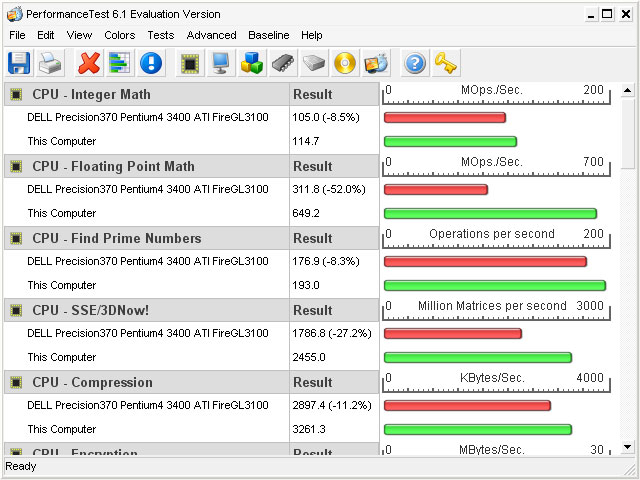
Task: Click the red SSE/3DNow! baseline bar
Action: 453,333
